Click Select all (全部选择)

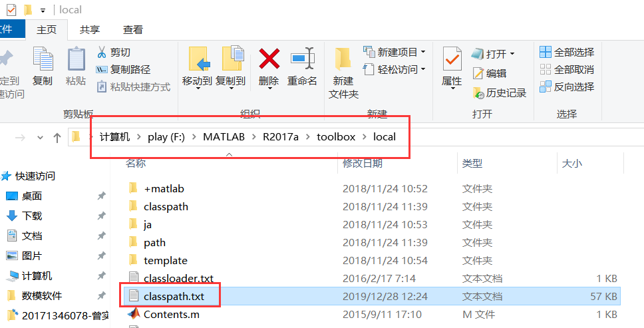coord(567,52)
